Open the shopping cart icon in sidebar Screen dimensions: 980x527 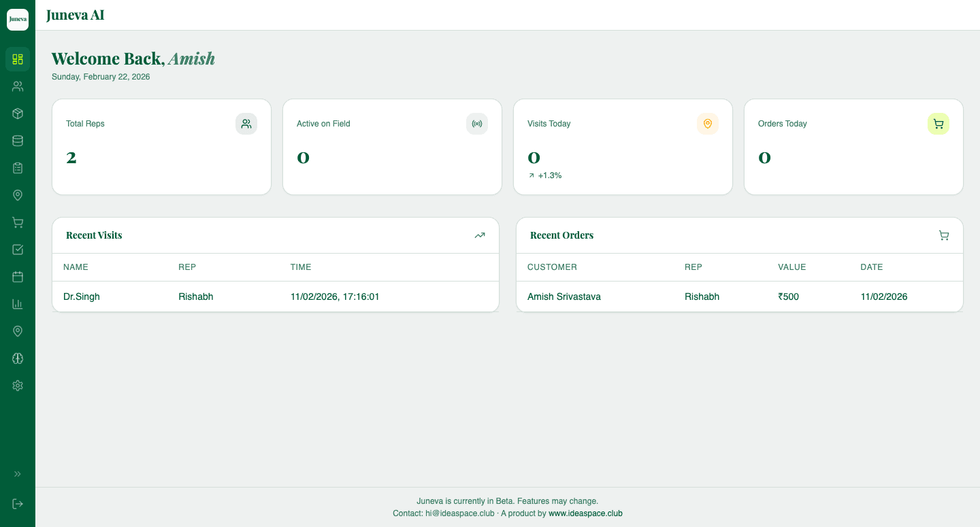pyautogui.click(x=18, y=222)
